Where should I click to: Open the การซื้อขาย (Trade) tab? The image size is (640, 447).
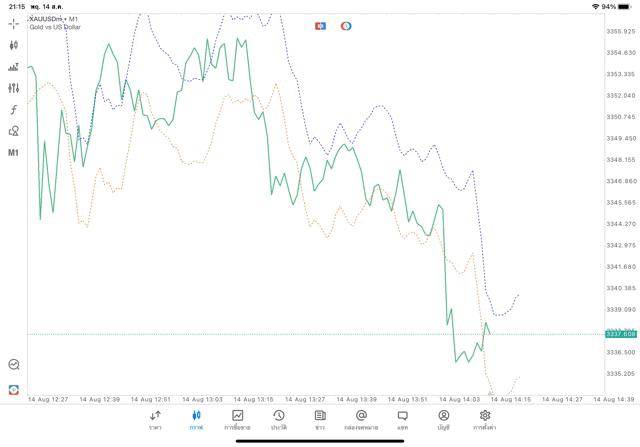[237, 419]
